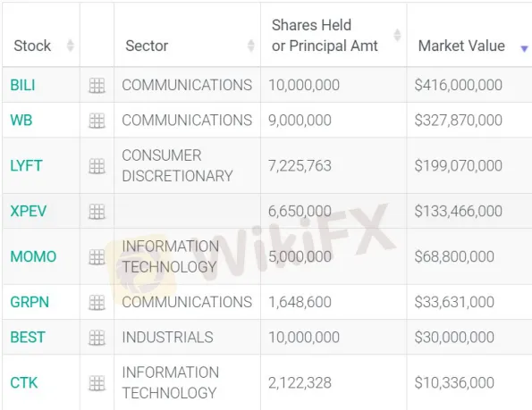This screenshot has height=410, width=532.
Task: Sort table by Stock column arrows
Action: pyautogui.click(x=71, y=46)
